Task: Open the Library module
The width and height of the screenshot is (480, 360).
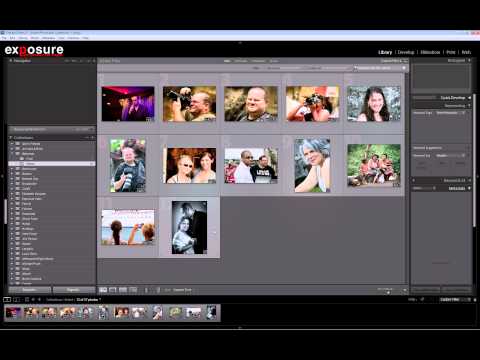Action: click(385, 52)
